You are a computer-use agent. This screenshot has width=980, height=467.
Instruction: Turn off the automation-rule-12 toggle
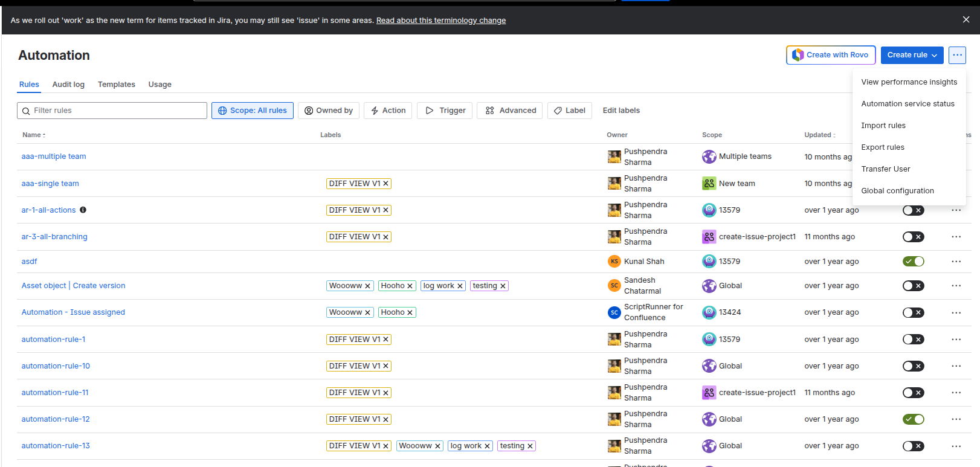point(913,419)
